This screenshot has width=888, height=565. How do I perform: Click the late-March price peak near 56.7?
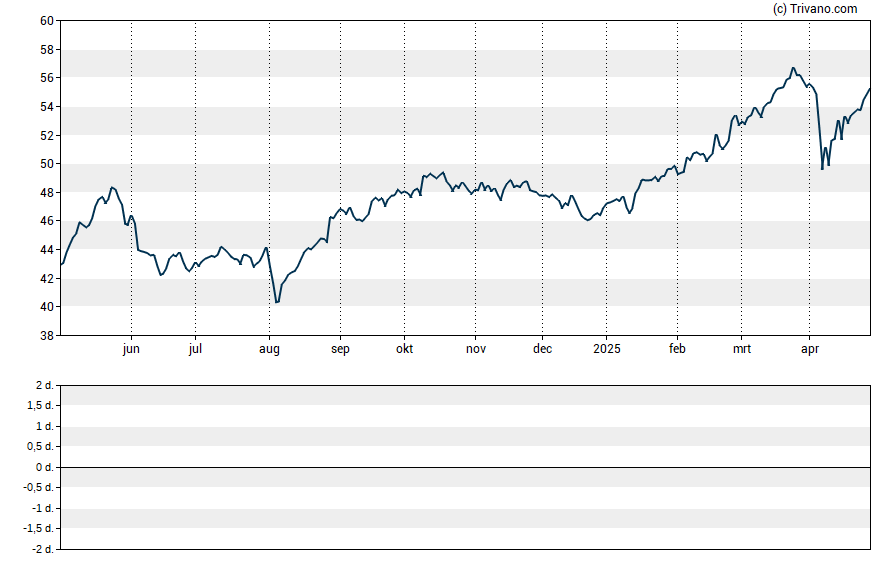(793, 69)
